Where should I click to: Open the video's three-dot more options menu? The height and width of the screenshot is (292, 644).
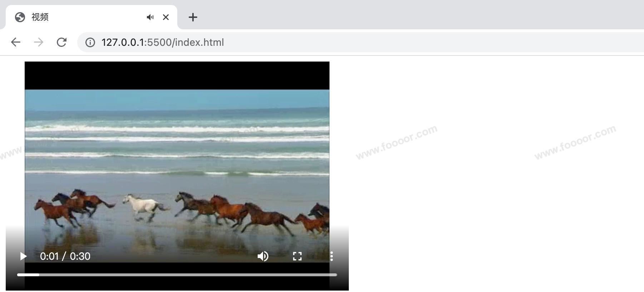[332, 256]
